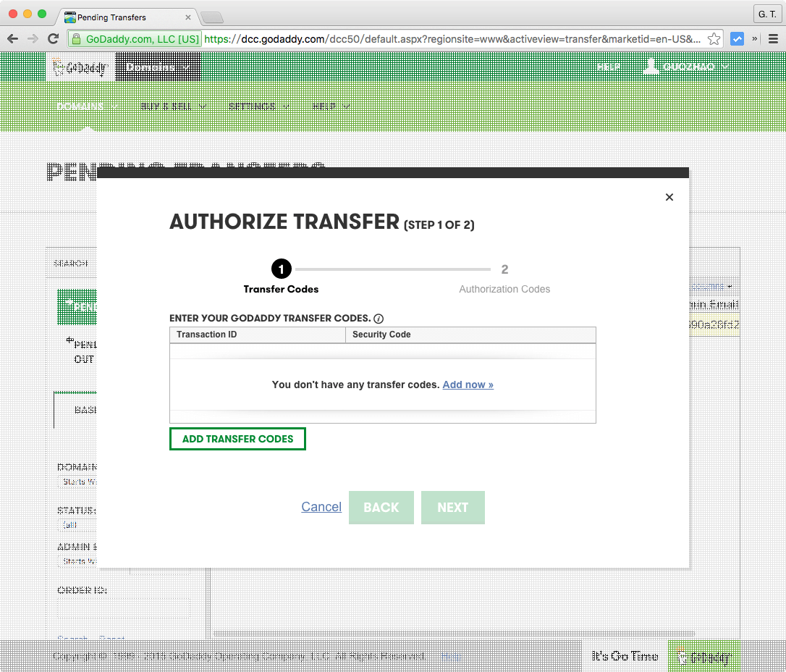The image size is (786, 672).
Task: Open the Domains dropdown in the white header bar
Action: pos(156,66)
